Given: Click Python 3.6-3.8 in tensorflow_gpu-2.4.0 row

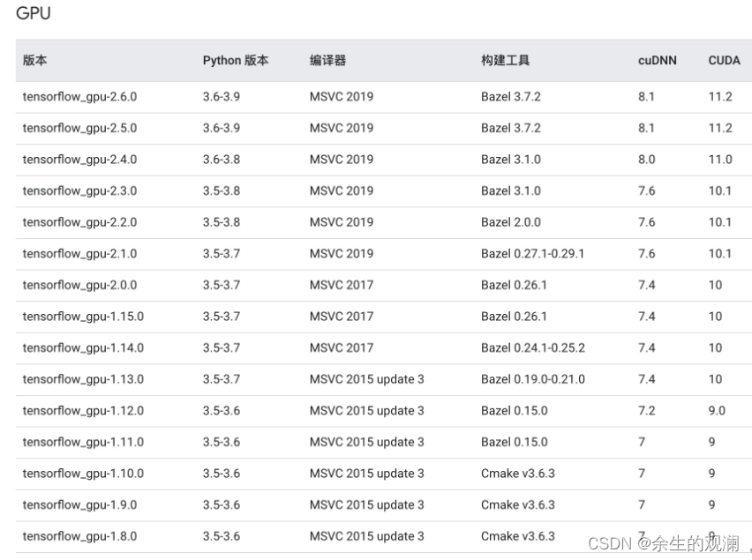Looking at the screenshot, I should [x=221, y=160].
